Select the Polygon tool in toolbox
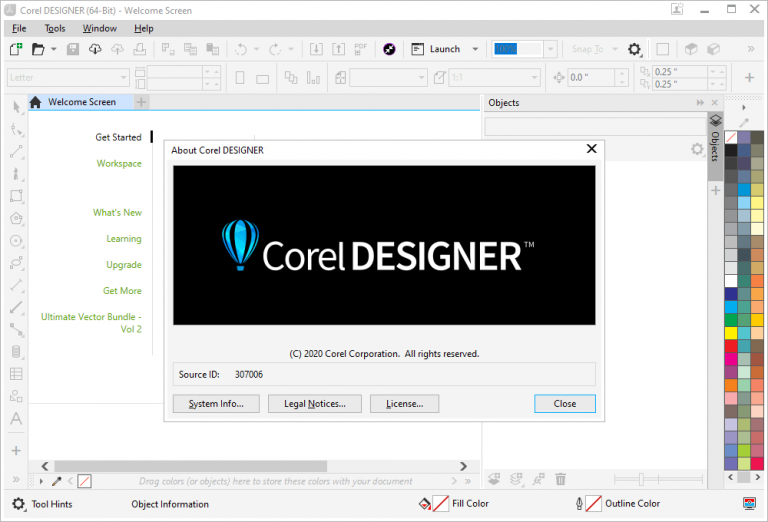The image size is (768, 522). (x=16, y=218)
